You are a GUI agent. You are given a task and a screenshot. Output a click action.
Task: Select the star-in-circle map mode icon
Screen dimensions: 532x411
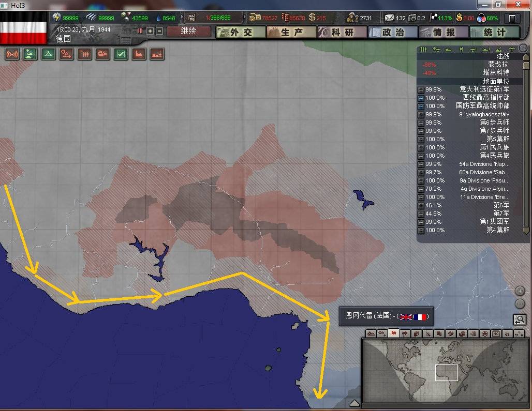click(485, 334)
